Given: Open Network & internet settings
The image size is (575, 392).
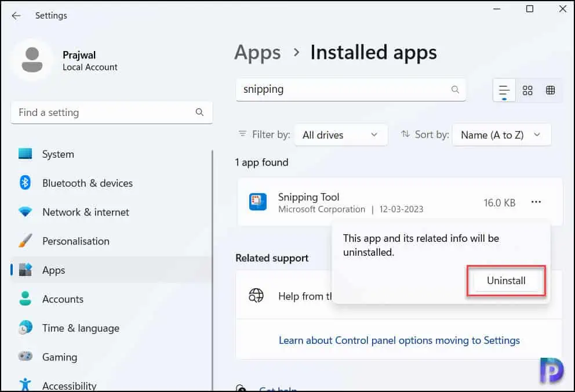Looking at the screenshot, I should click(x=111, y=212).
